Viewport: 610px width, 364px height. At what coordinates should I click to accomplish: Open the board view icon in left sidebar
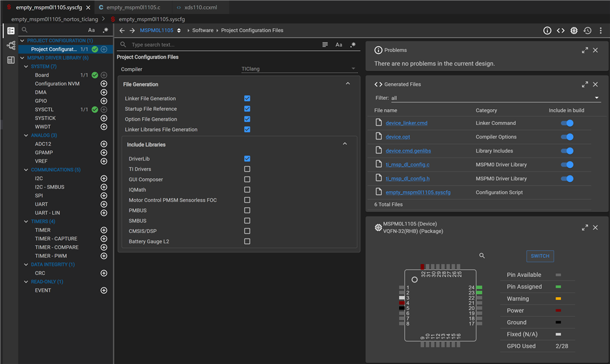click(11, 60)
